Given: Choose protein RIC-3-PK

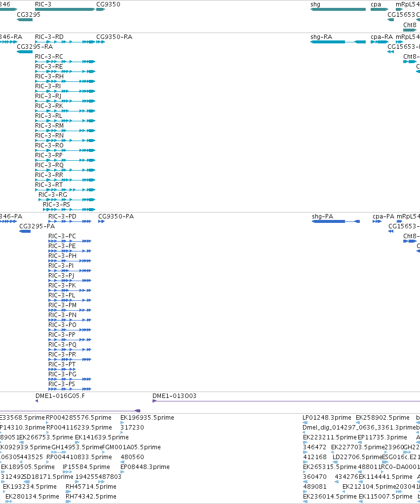Looking at the screenshot, I should [62, 285].
